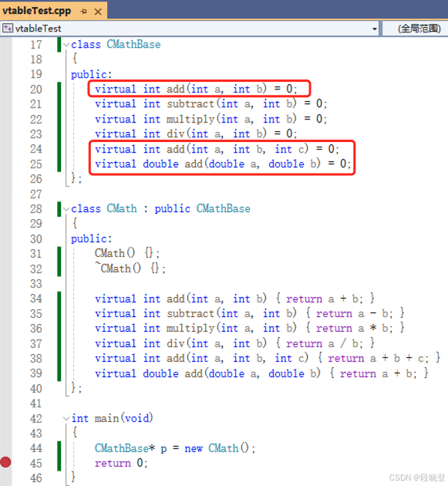
Task: Click line number 28
Action: (x=36, y=209)
